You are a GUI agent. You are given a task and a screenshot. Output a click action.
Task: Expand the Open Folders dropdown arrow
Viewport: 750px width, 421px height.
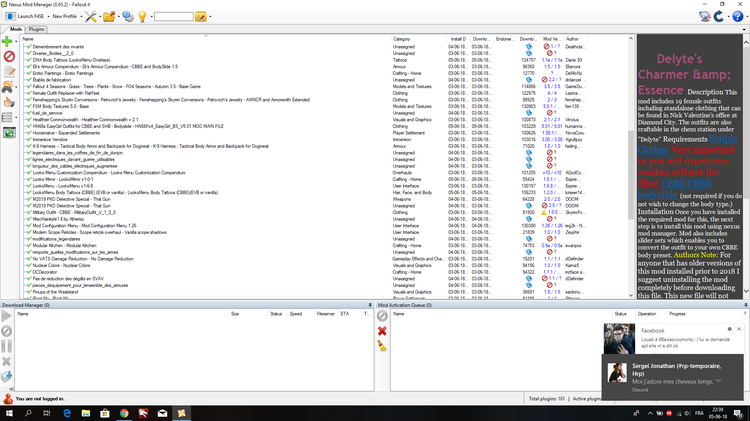tap(118, 17)
